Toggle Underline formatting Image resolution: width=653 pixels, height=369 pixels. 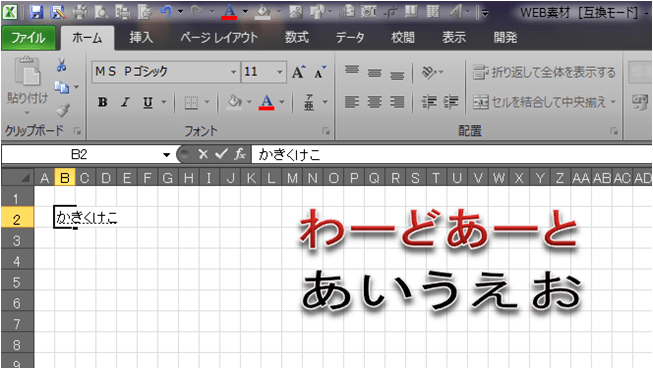(148, 102)
